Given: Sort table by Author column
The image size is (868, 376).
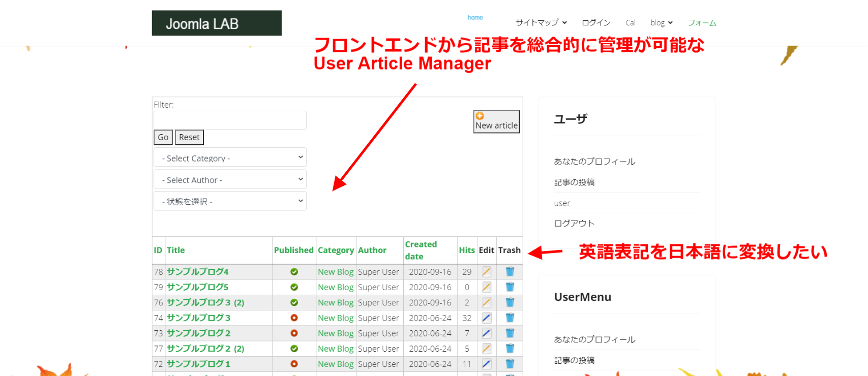Looking at the screenshot, I should click(x=372, y=250).
